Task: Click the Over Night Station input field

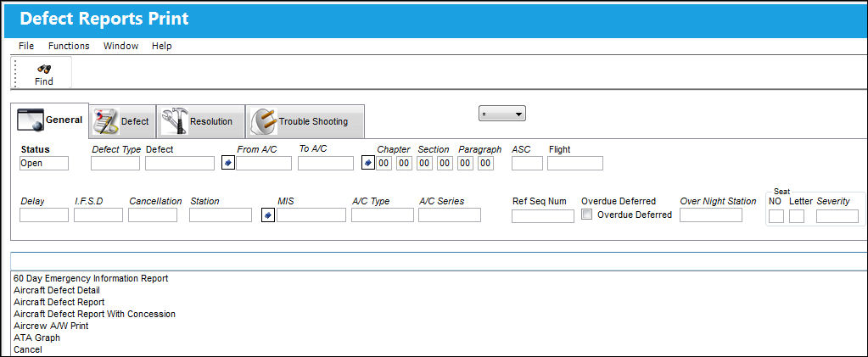Action: [x=711, y=215]
